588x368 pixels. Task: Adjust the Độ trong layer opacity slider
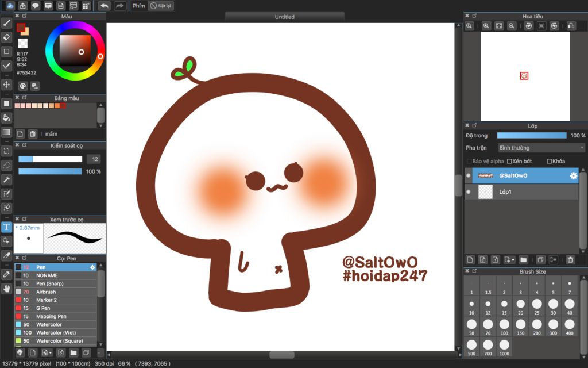532,135
